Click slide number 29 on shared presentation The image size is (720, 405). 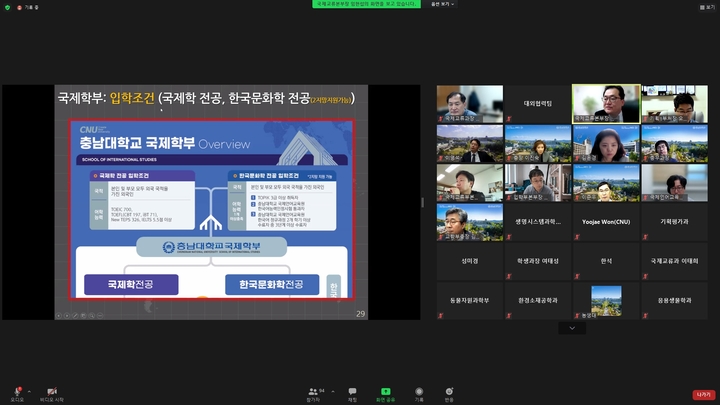(360, 314)
